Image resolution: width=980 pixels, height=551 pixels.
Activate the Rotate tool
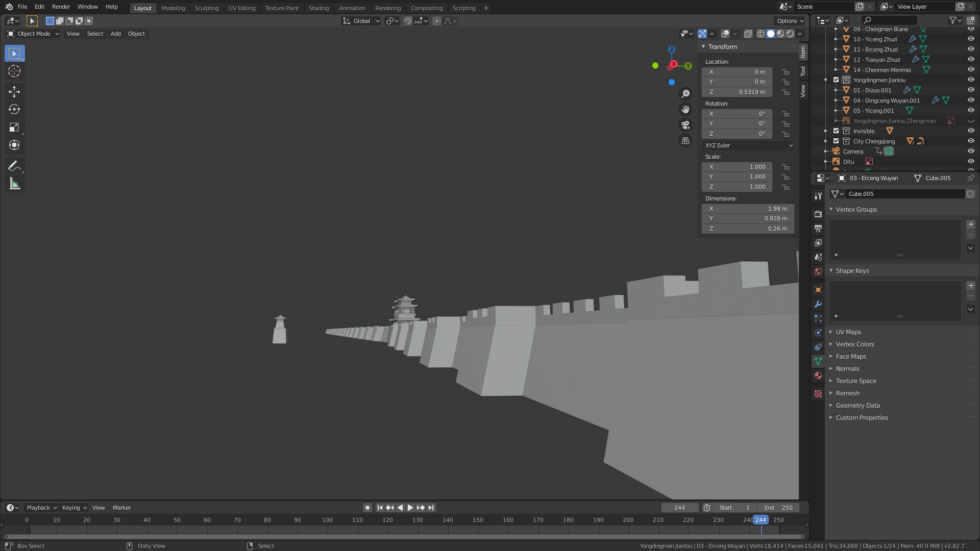[14, 110]
